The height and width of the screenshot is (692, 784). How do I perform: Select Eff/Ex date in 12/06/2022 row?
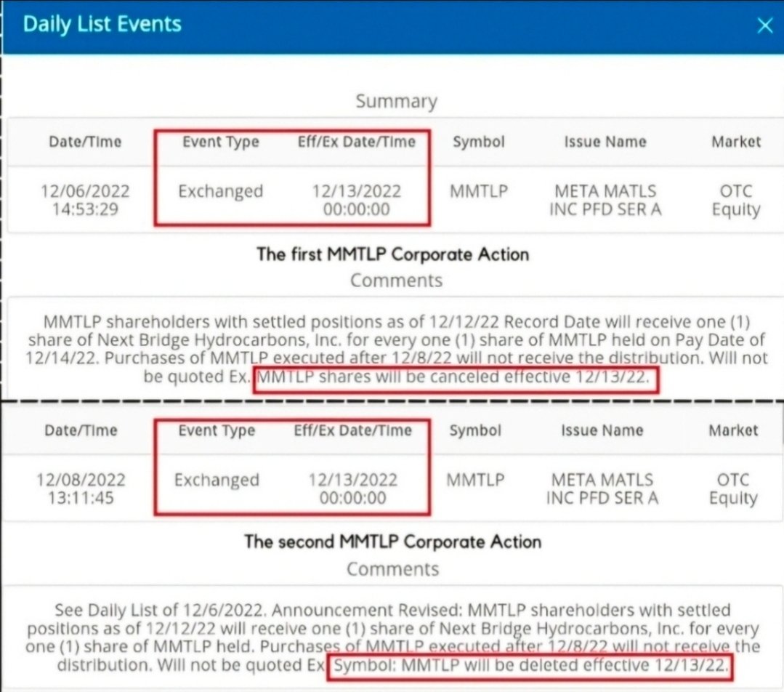click(x=357, y=200)
